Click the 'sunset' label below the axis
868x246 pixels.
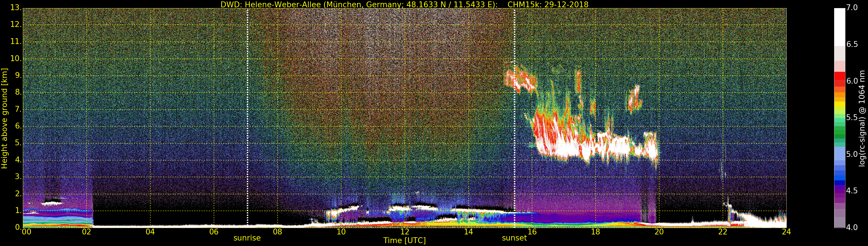pyautogui.click(x=514, y=238)
